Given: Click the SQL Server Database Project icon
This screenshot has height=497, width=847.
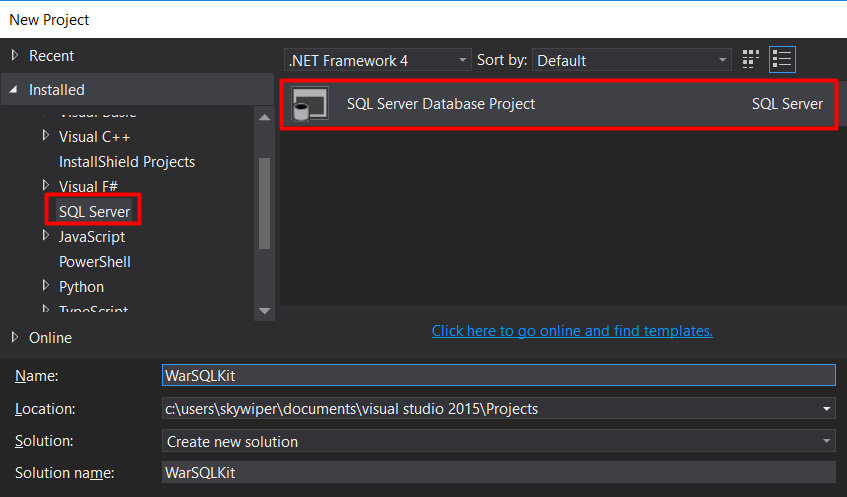Looking at the screenshot, I should coord(310,104).
